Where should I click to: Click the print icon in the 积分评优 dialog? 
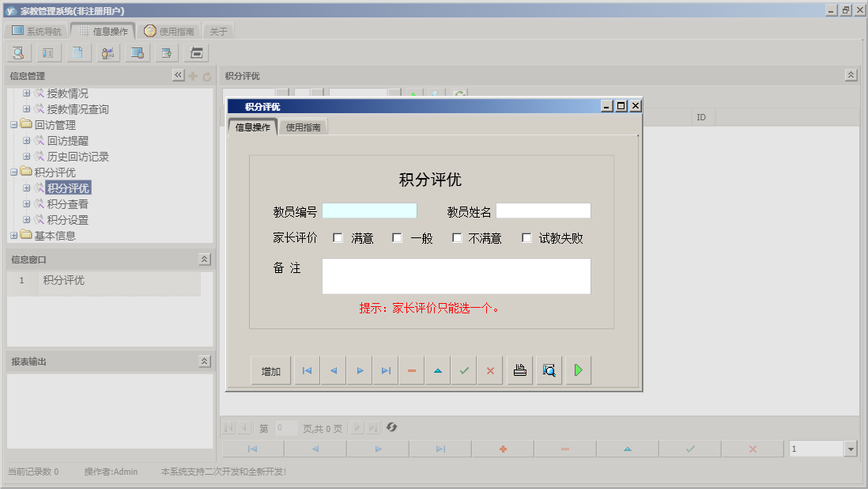coord(519,370)
